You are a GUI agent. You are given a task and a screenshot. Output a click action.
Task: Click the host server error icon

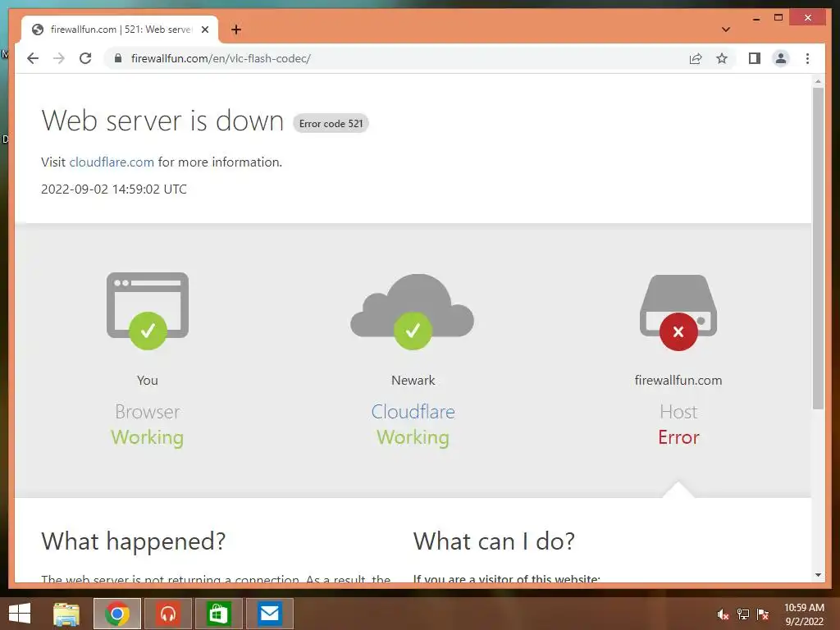click(x=678, y=313)
